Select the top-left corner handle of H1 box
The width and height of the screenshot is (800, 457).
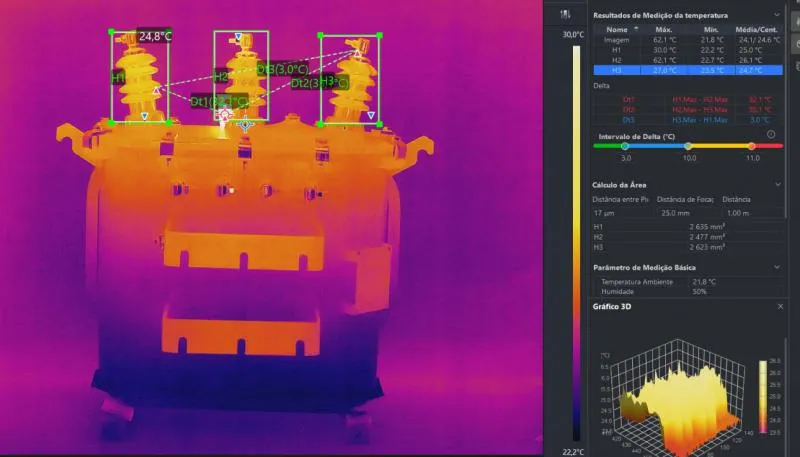point(112,32)
